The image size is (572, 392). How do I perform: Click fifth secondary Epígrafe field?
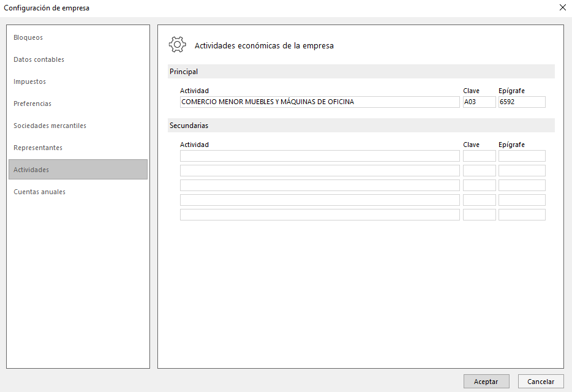pos(522,214)
